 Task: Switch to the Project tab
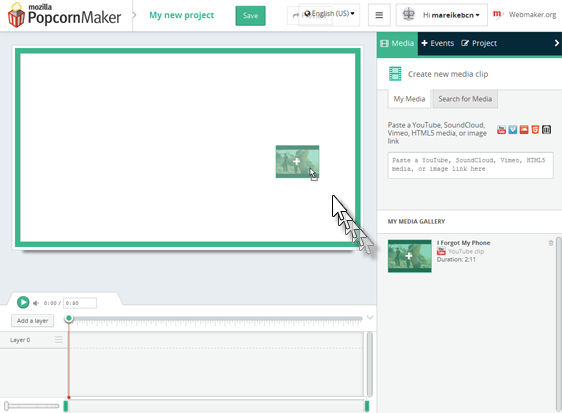pyautogui.click(x=479, y=43)
